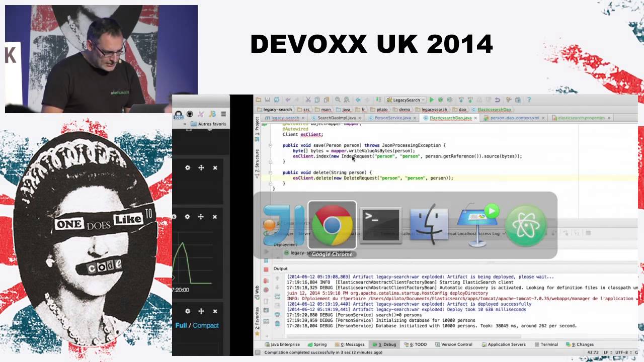644x362 pixels.
Task: Select Keynote in the app switcher
Action: point(477,225)
